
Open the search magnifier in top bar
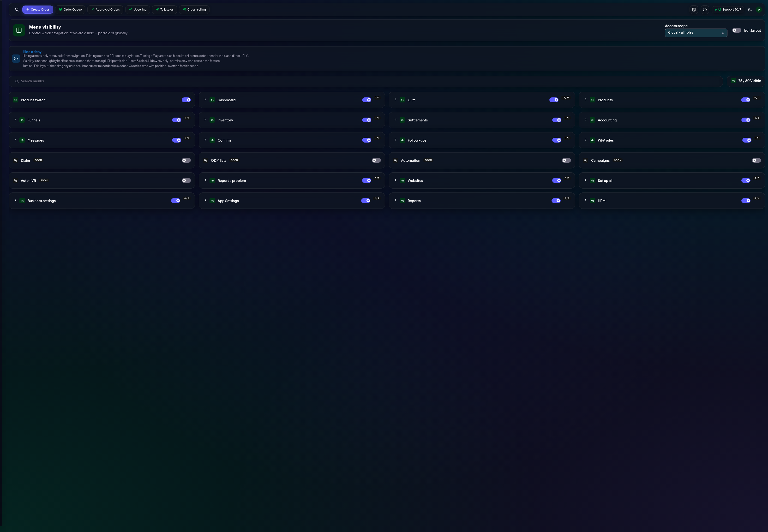(17, 10)
